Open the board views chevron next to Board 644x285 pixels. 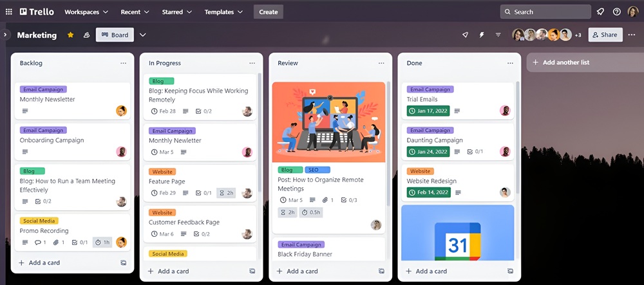pos(142,35)
